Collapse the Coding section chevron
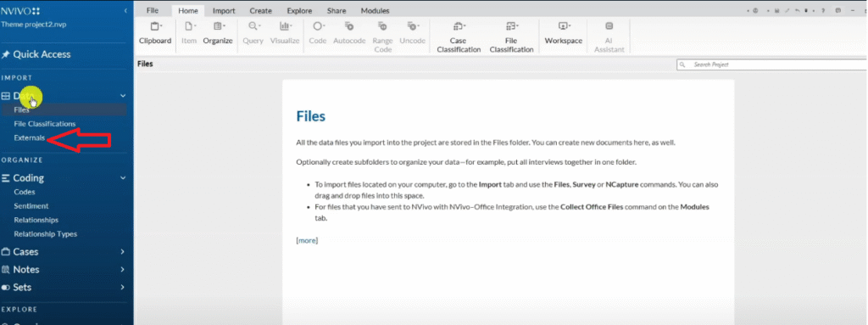The height and width of the screenshot is (325, 868). point(123,178)
